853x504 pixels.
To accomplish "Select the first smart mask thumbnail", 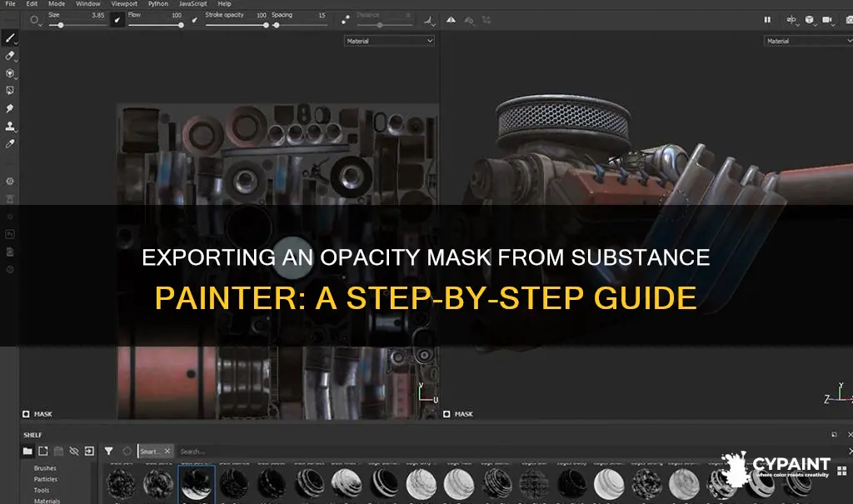I will [120, 484].
